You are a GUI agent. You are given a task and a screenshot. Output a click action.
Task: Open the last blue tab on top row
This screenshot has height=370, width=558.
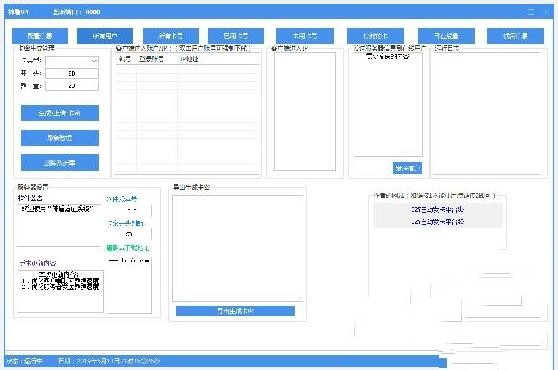[x=515, y=36]
